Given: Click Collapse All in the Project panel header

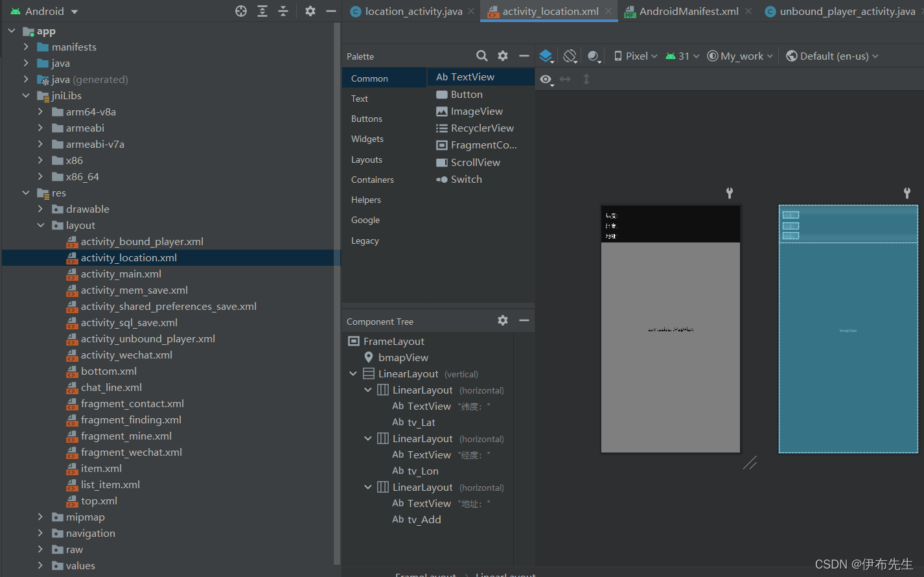Looking at the screenshot, I should click(283, 11).
